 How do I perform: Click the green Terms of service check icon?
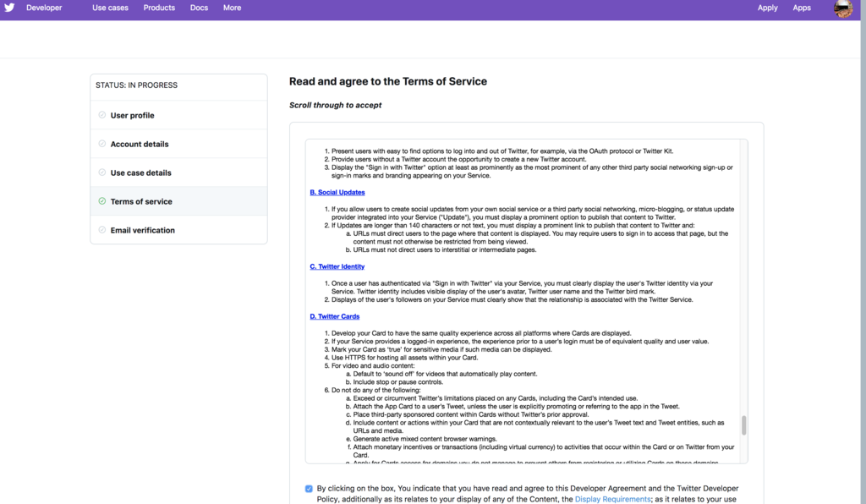point(102,201)
